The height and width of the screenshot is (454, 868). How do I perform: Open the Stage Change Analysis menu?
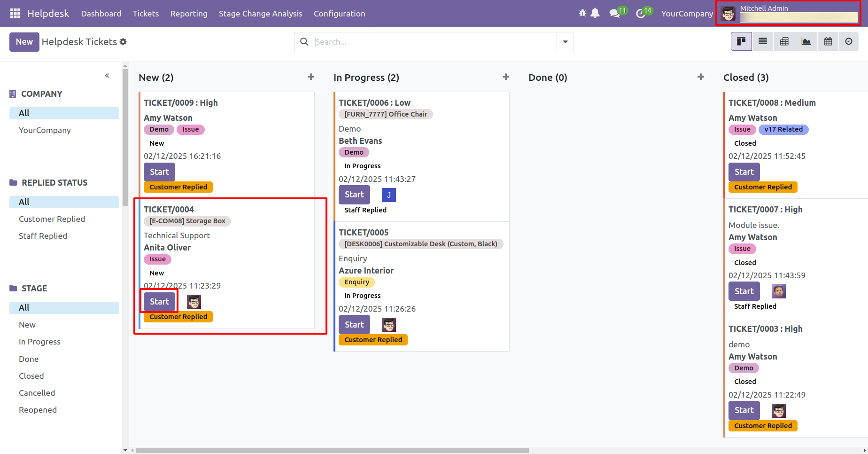(x=261, y=14)
